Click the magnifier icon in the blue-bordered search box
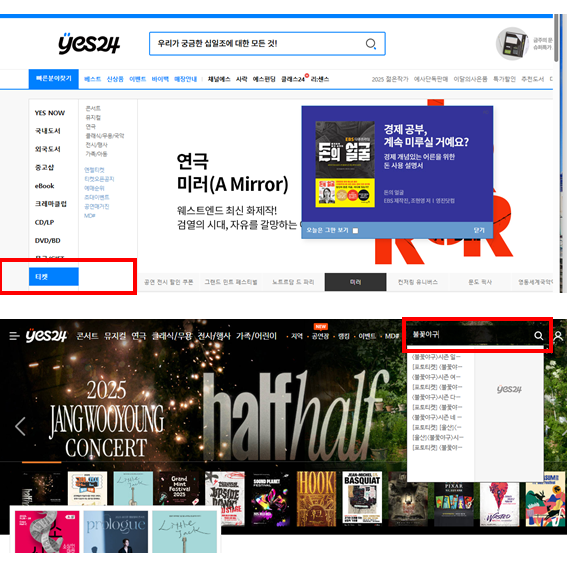 371,44
